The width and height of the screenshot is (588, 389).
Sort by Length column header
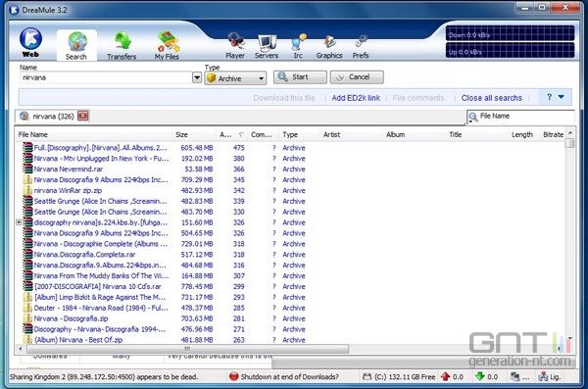524,134
